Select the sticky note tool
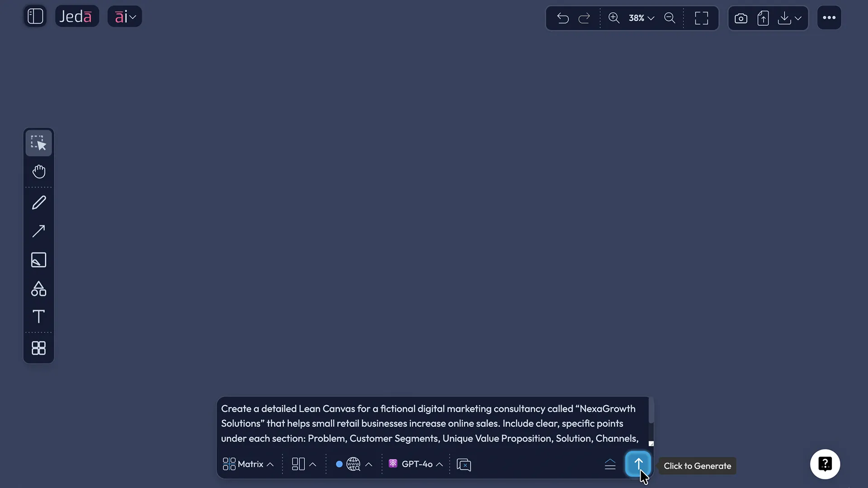 (39, 260)
